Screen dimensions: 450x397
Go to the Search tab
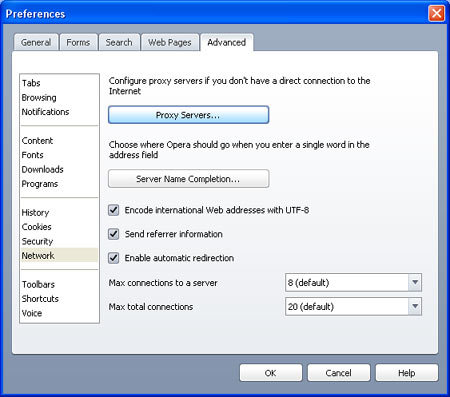pyautogui.click(x=119, y=42)
